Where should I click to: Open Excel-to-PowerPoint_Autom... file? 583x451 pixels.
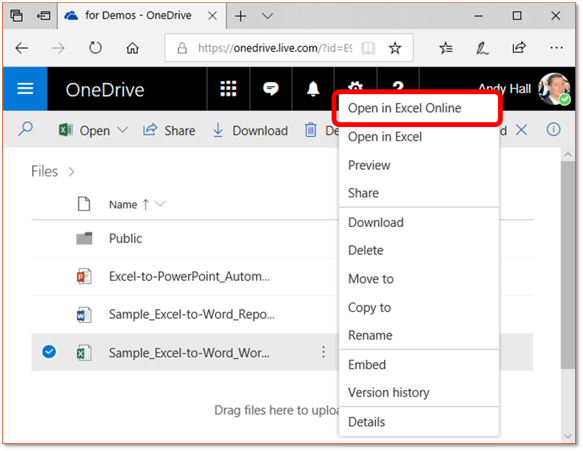click(x=189, y=276)
